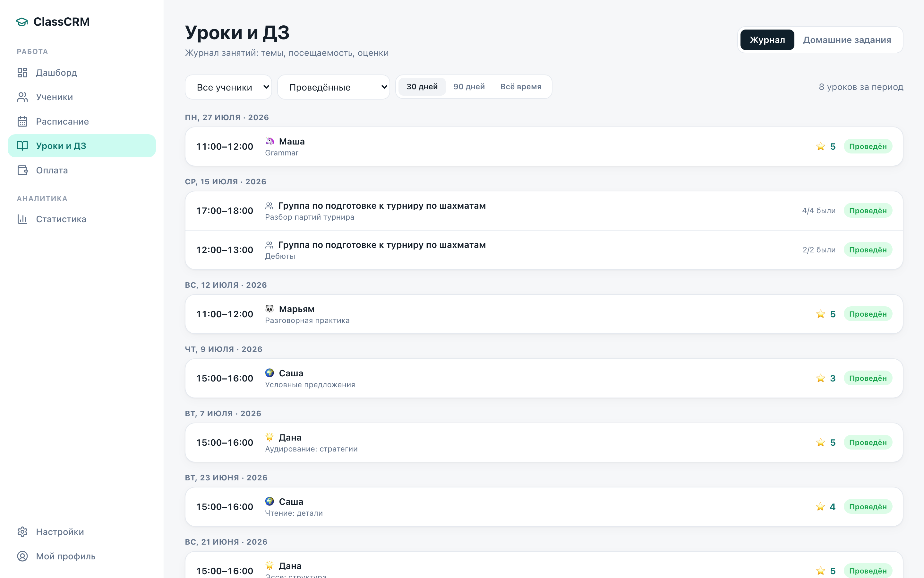
Task: Click the ВС, 12 ИЮЛЯ · 2026 date header
Action: tap(226, 285)
